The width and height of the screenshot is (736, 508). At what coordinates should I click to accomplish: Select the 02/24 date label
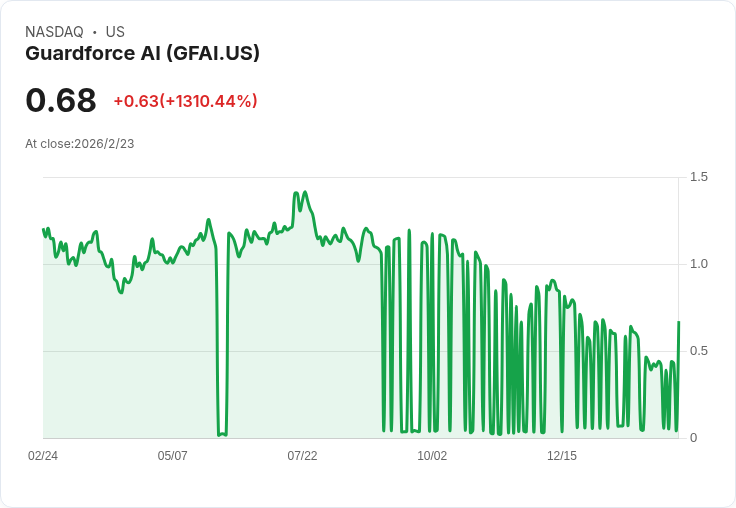(43, 456)
